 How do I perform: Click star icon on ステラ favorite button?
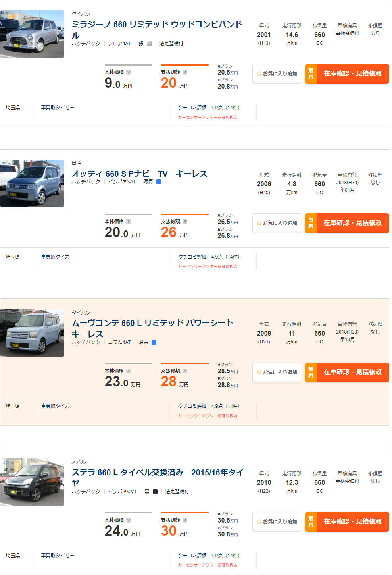pos(258,522)
